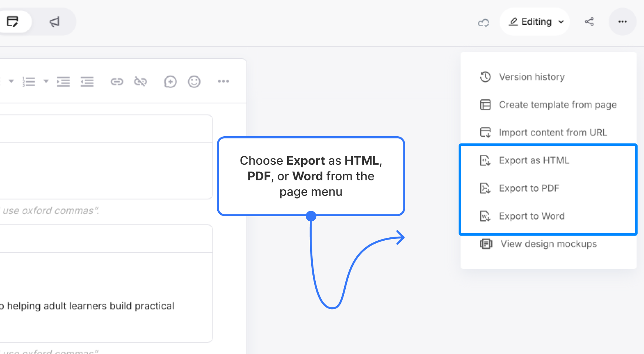The height and width of the screenshot is (354, 644).
Task: Decrease indentation of the text
Action: pyautogui.click(x=87, y=81)
